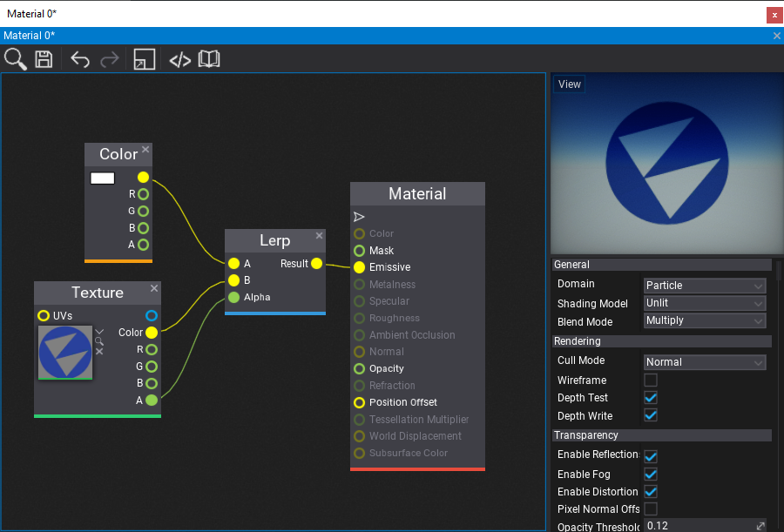The image size is (784, 532).
Task: Click the Material node Opacity input pin
Action: click(359, 368)
